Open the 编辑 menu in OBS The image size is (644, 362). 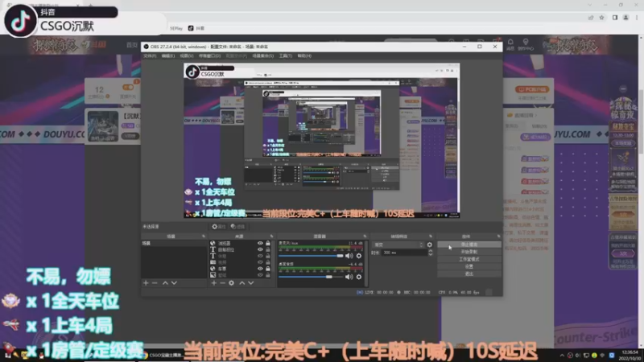pos(167,56)
